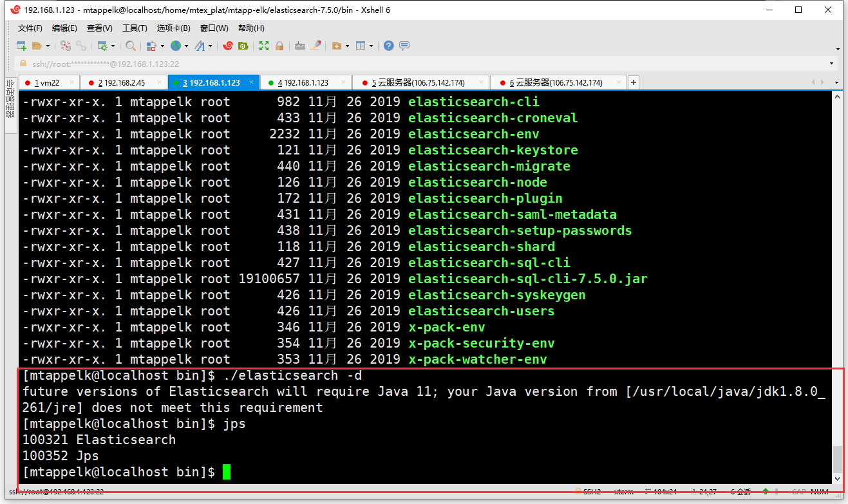848x504 pixels.
Task: Click the New session icon
Action: (x=22, y=46)
